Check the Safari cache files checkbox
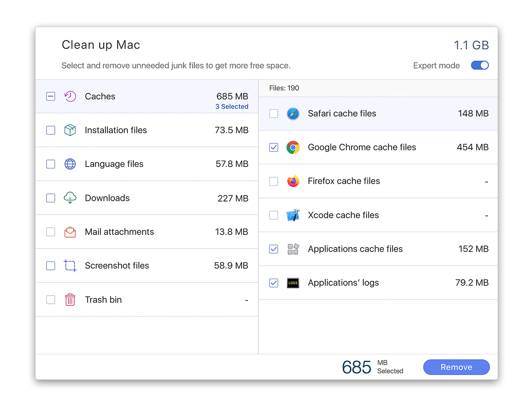 coord(274,114)
